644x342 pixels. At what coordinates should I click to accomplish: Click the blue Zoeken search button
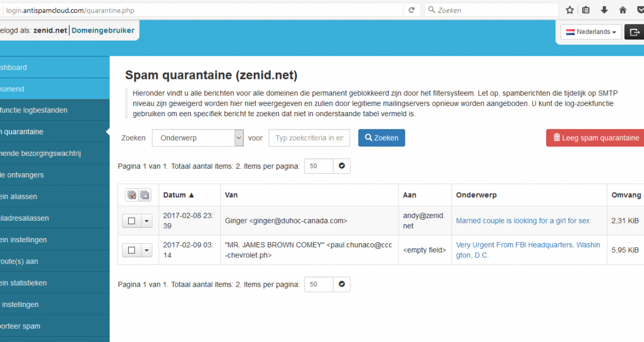click(x=381, y=138)
